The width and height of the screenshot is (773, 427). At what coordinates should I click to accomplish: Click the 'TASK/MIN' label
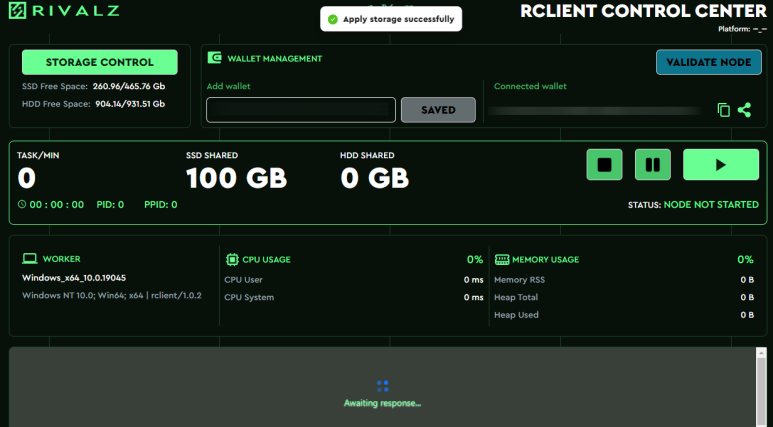(x=38, y=155)
